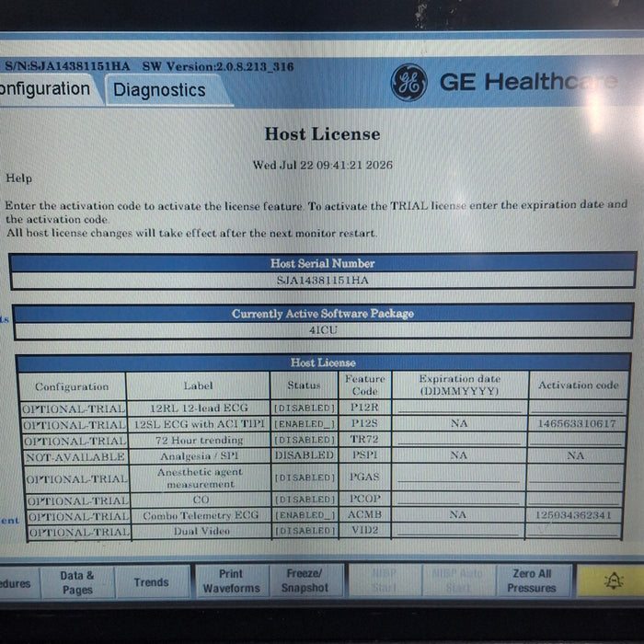This screenshot has width=644, height=644.
Task: Click the 4ICU software package value
Action: click(x=323, y=329)
